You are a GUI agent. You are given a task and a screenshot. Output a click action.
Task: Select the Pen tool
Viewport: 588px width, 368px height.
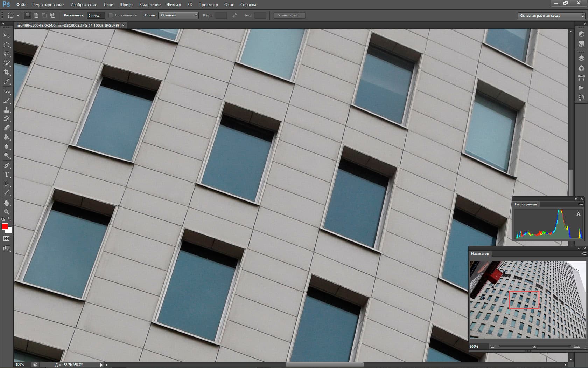point(7,165)
